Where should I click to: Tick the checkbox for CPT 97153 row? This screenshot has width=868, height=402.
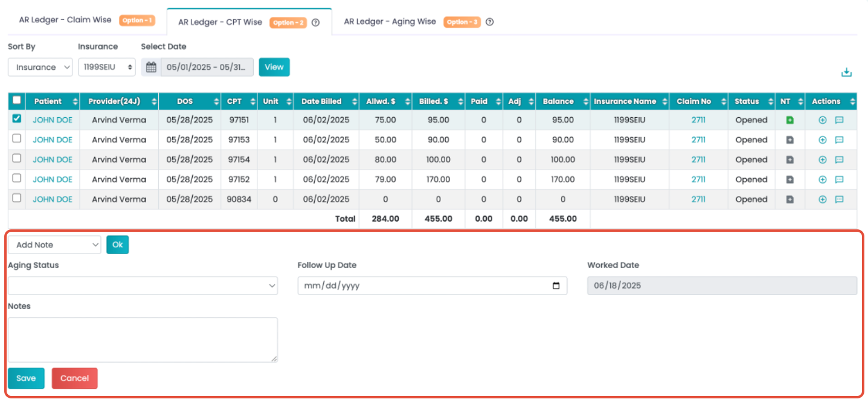(17, 139)
